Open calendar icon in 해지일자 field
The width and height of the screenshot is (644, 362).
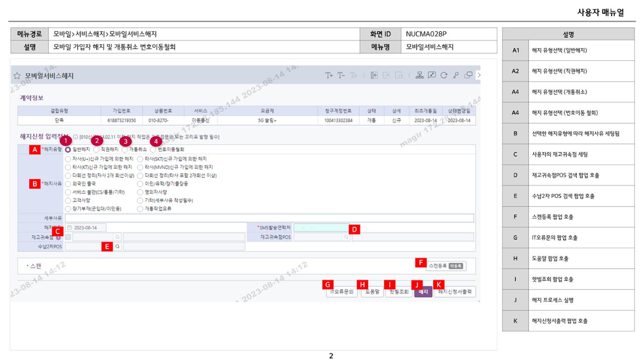click(69, 227)
